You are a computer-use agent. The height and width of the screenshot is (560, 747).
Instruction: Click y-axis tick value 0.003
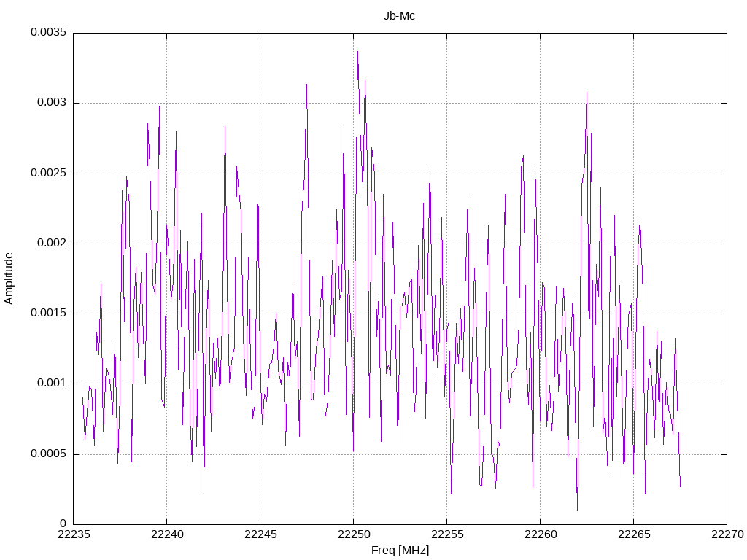coord(52,102)
